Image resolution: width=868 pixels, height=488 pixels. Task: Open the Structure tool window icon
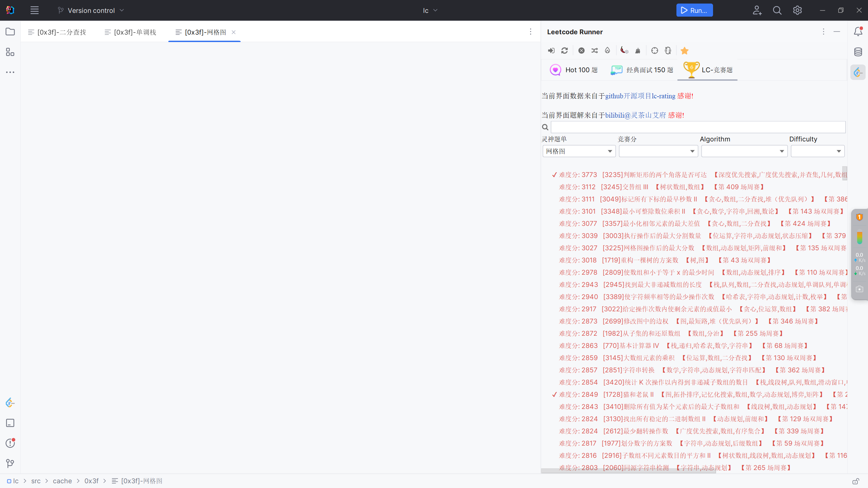click(10, 52)
